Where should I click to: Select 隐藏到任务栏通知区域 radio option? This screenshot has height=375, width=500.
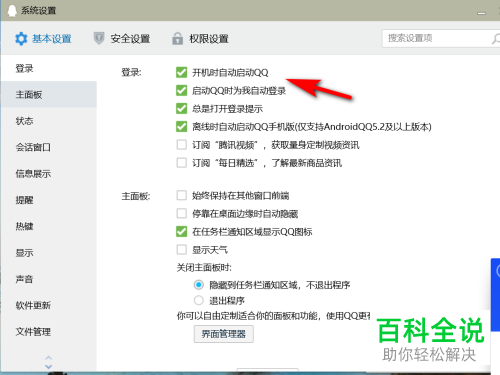(x=199, y=285)
